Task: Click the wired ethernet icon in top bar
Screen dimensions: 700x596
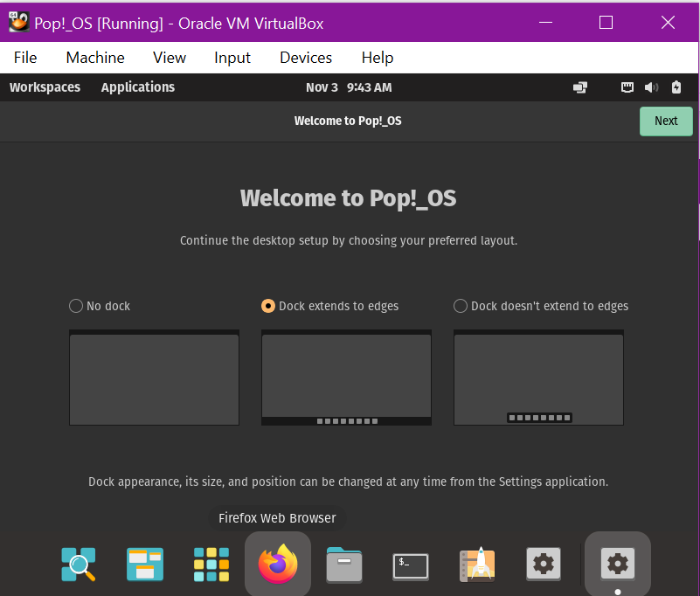Action: 627,87
